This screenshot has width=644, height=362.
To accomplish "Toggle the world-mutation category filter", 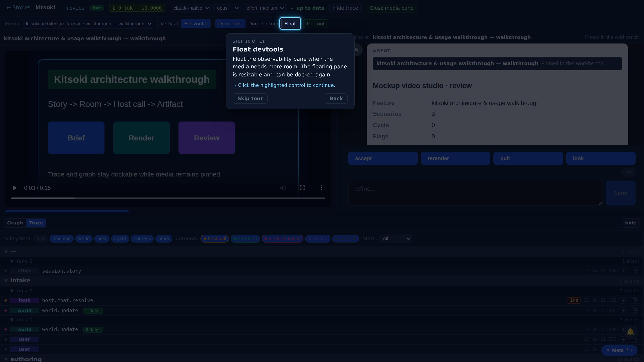I will (x=283, y=239).
